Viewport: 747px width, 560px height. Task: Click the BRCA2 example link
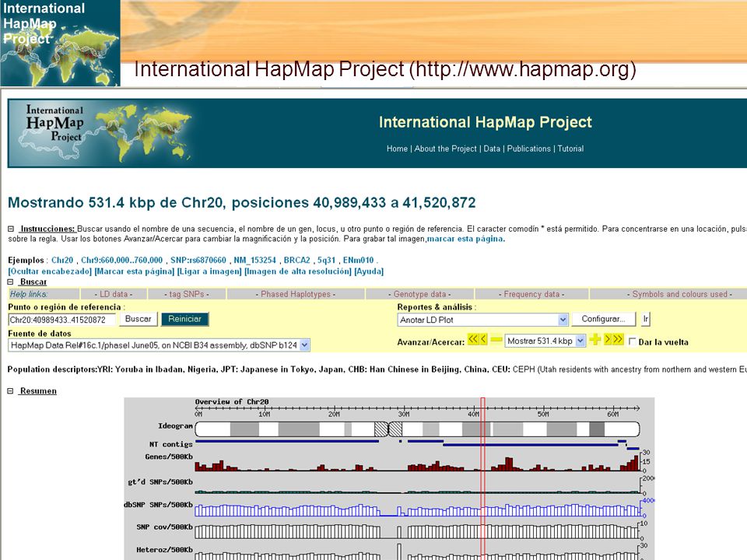(x=296, y=261)
